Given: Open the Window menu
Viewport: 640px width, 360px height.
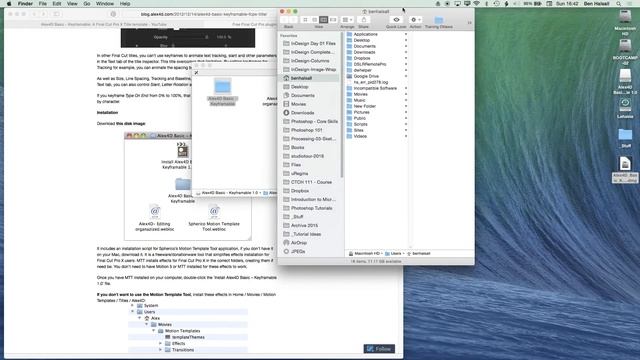Looking at the screenshot, I should coord(104,4).
